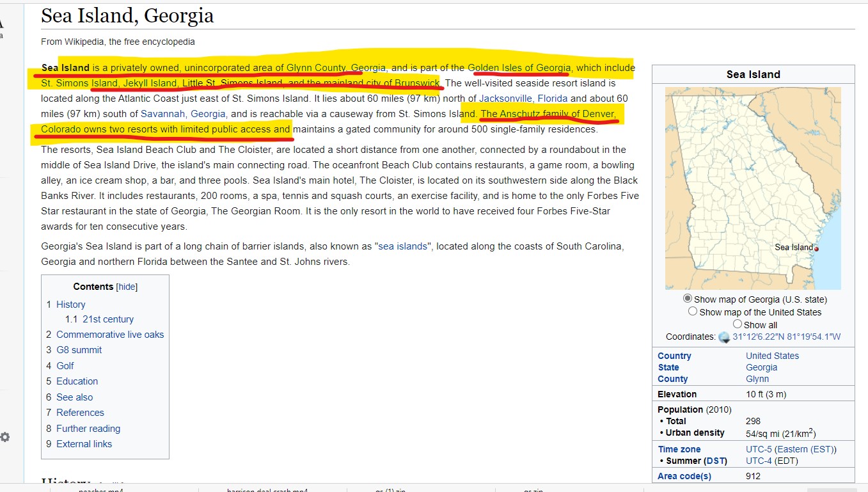Open United States link in infobox
The width and height of the screenshot is (868, 492).
(x=772, y=356)
